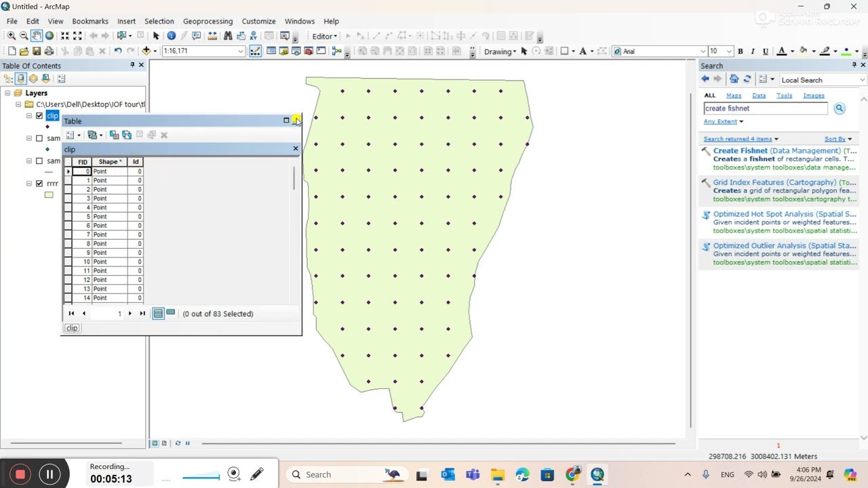Image resolution: width=868 pixels, height=488 pixels.
Task: Click the Add Data icon
Action: (146, 51)
